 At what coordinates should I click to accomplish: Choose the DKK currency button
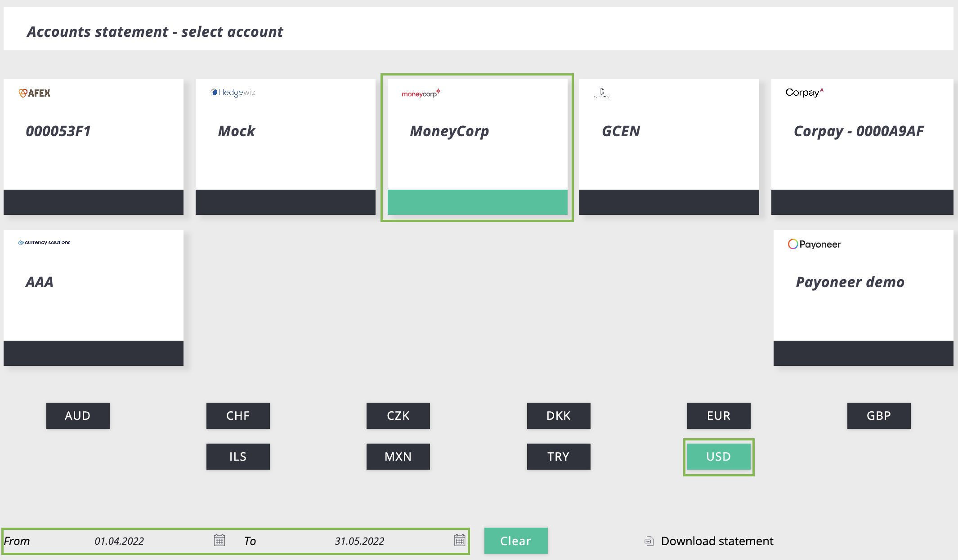pyautogui.click(x=559, y=416)
